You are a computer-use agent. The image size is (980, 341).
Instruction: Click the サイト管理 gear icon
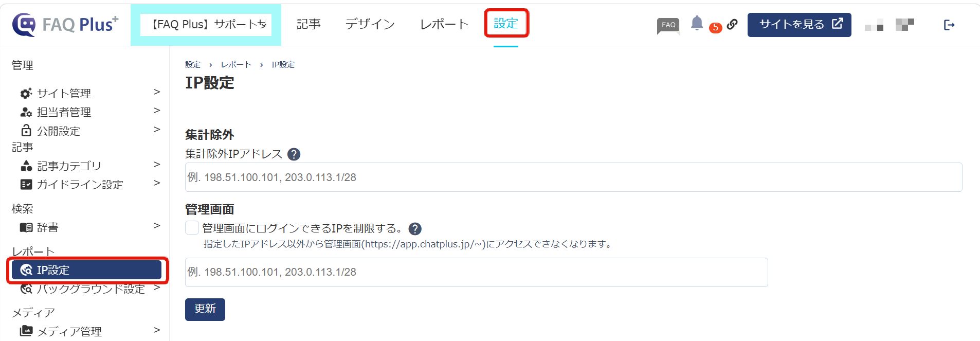click(26, 93)
